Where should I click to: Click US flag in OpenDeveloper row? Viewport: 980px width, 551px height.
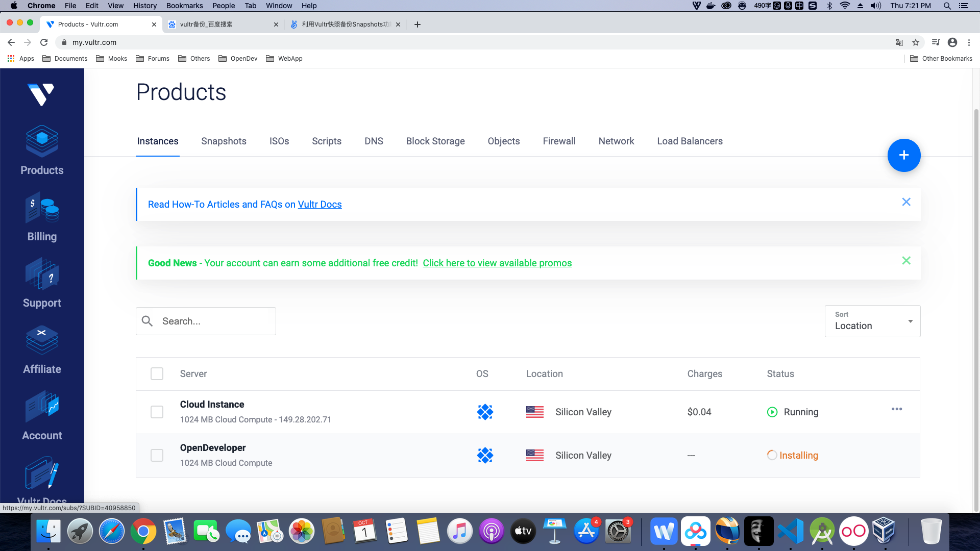tap(534, 455)
